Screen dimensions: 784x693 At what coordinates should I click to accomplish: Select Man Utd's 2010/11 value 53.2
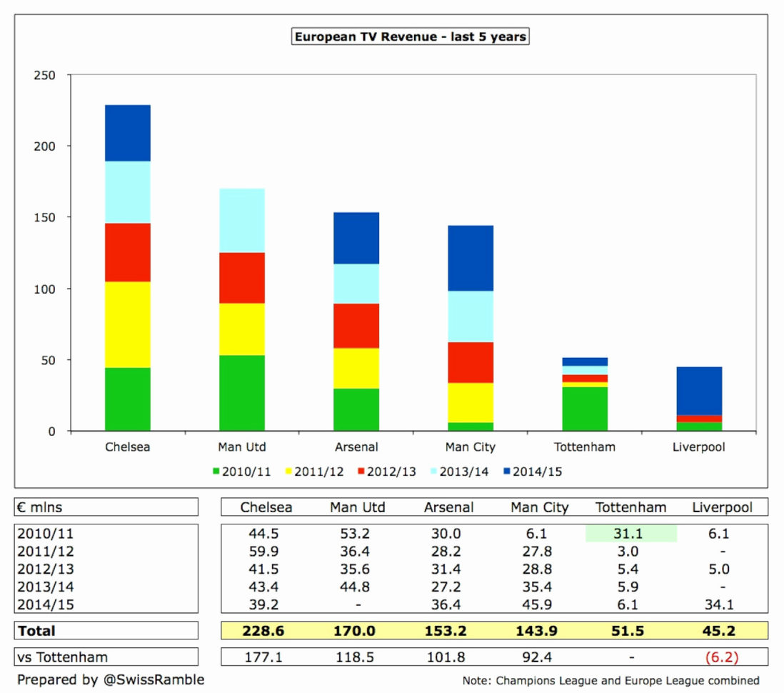pos(355,534)
